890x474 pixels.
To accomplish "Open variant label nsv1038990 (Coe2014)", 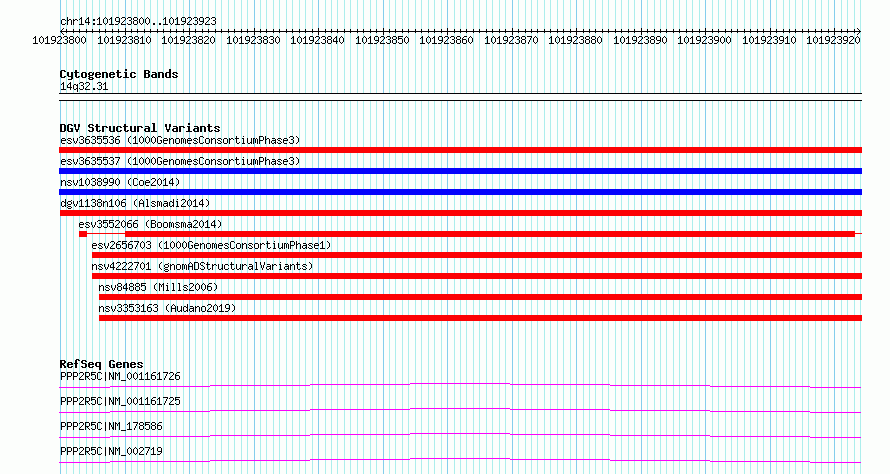I will (x=120, y=182).
